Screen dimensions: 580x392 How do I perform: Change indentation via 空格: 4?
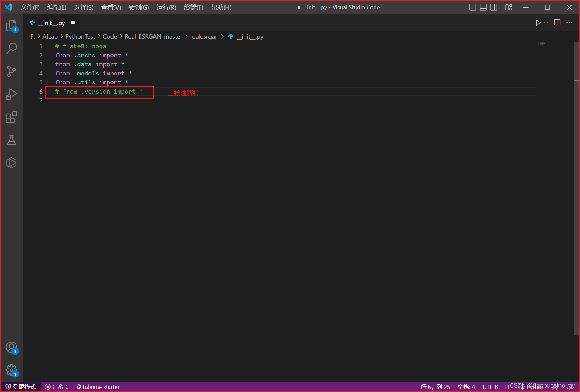pyautogui.click(x=466, y=387)
